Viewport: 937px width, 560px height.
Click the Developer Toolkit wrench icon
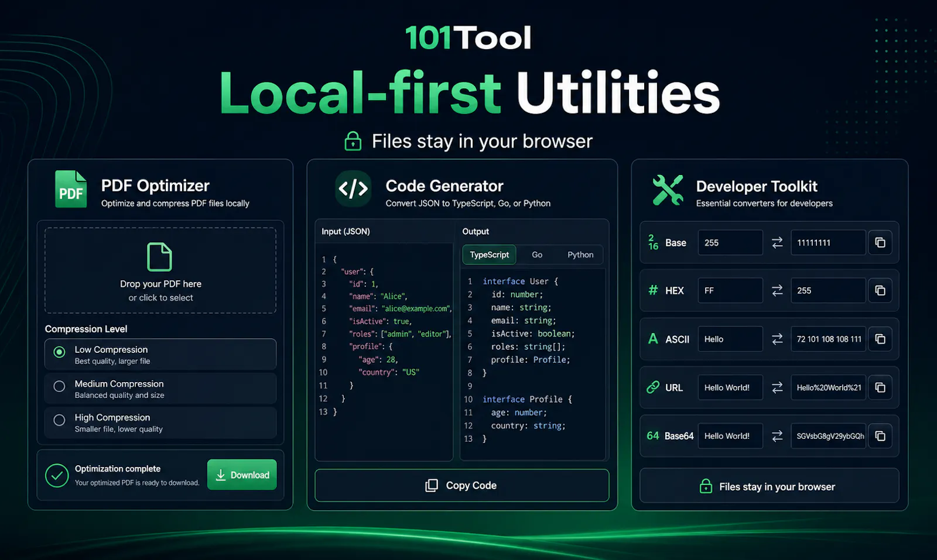click(668, 190)
